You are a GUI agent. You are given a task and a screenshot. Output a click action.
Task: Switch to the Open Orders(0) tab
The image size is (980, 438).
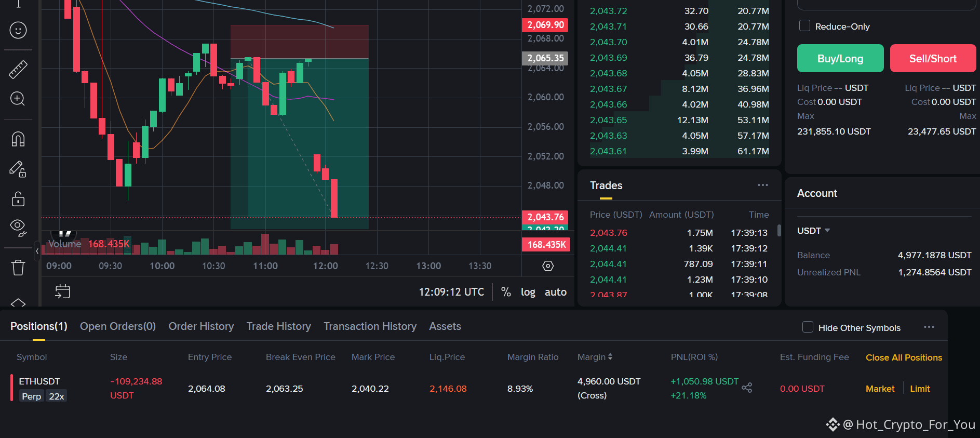coord(118,326)
